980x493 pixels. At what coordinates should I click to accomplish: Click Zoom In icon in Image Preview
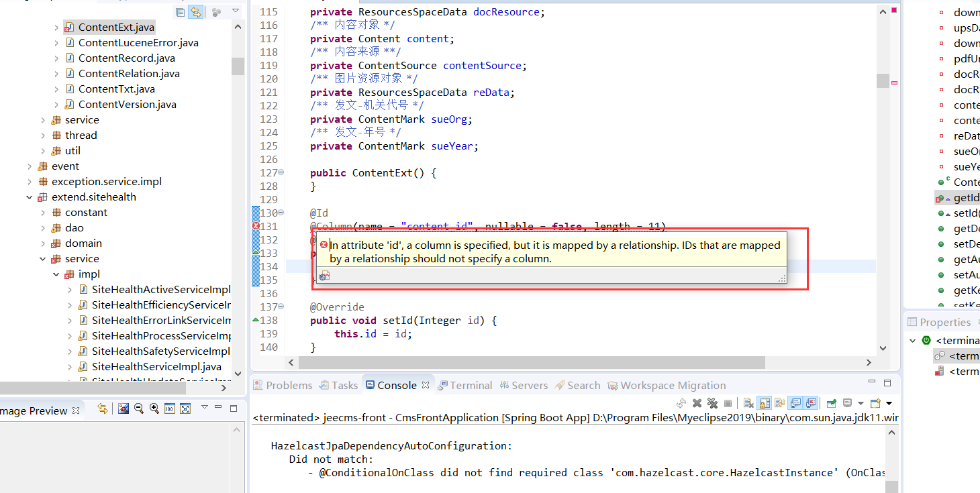154,408
